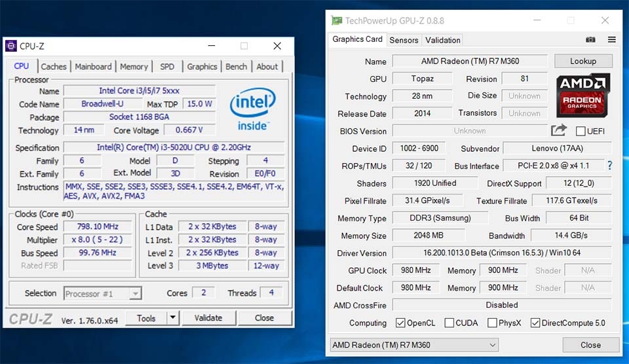This screenshot has width=629, height=364.
Task: Switch to the Mainboard tab
Action: tap(93, 67)
